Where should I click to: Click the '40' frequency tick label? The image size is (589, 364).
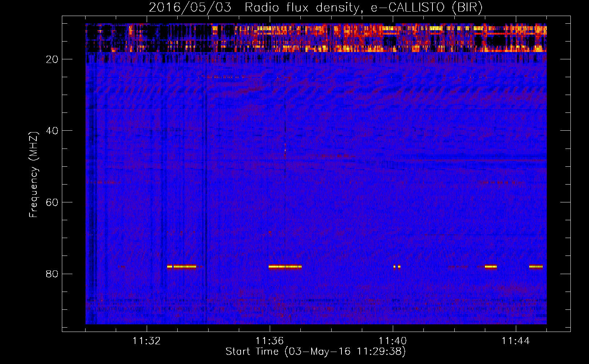52,131
